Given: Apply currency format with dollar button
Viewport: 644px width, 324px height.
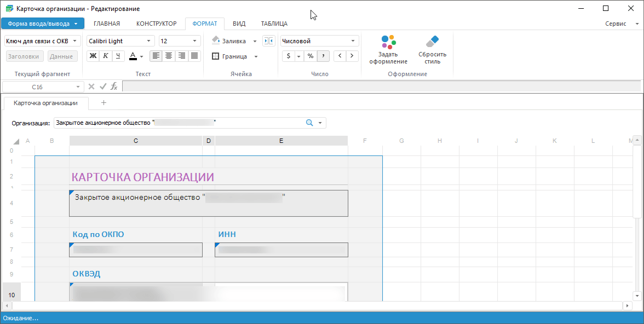Looking at the screenshot, I should coord(289,56).
